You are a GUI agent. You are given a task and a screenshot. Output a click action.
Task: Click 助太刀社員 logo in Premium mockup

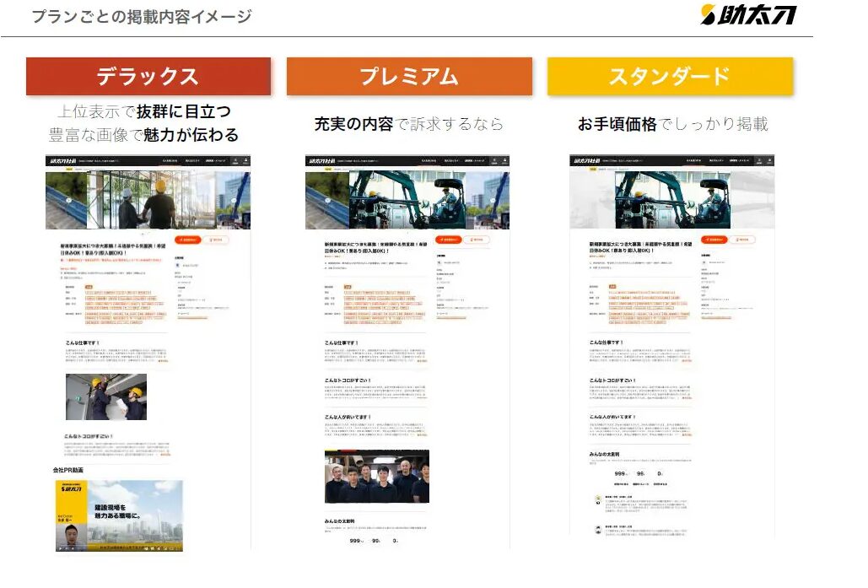pos(321,161)
